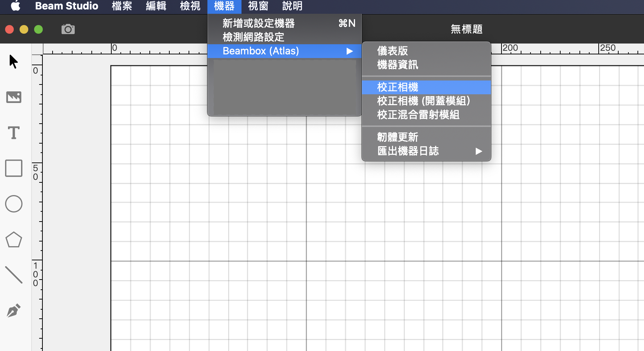Open the 編輯 menu
Image resolution: width=644 pixels, height=351 pixels.
point(156,6)
